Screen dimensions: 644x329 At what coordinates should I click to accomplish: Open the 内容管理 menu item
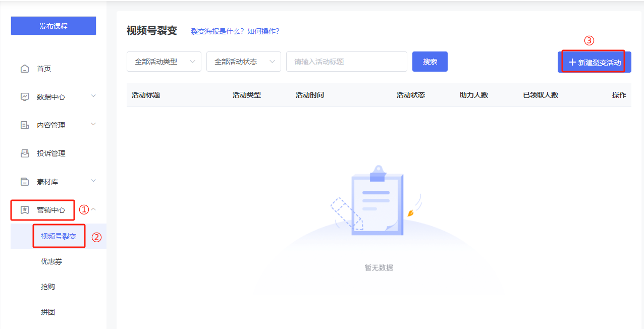coord(51,125)
